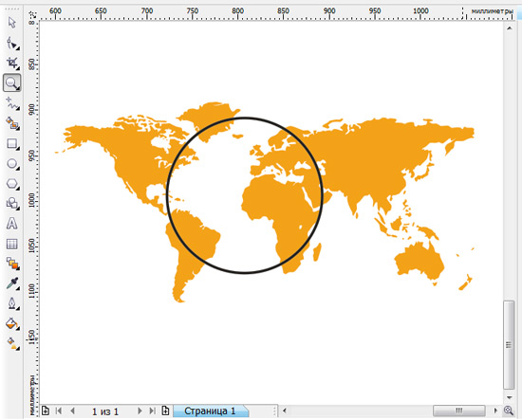The image size is (522, 420).
Task: Click the vertical scrollbar down arrow
Action: click(510, 397)
